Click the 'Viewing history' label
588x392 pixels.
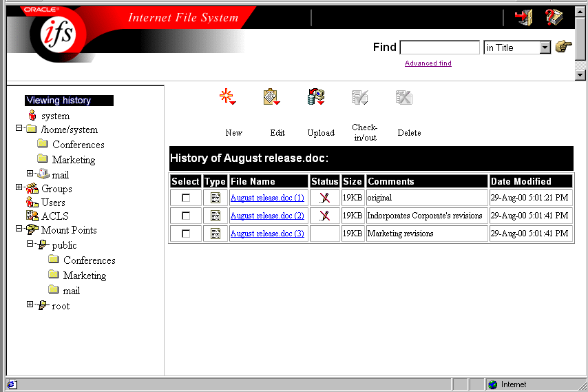pyautogui.click(x=69, y=100)
